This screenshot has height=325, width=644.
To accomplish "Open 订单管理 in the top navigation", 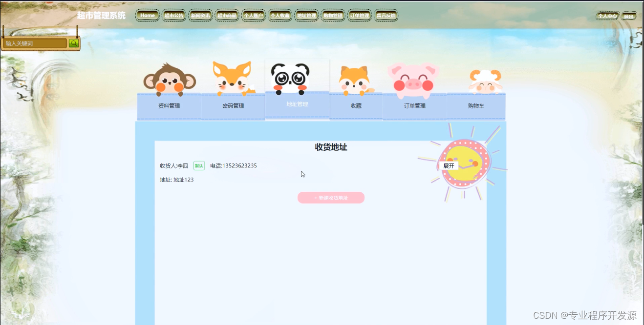I will coord(360,16).
